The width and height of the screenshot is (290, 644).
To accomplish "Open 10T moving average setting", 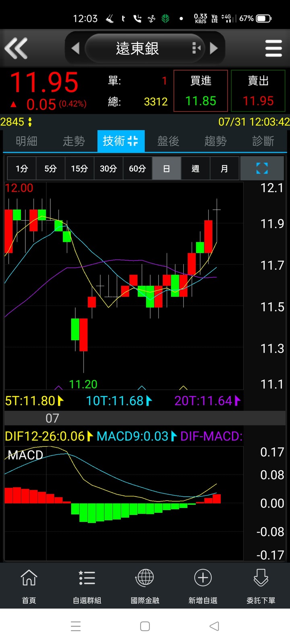I will pos(119,400).
